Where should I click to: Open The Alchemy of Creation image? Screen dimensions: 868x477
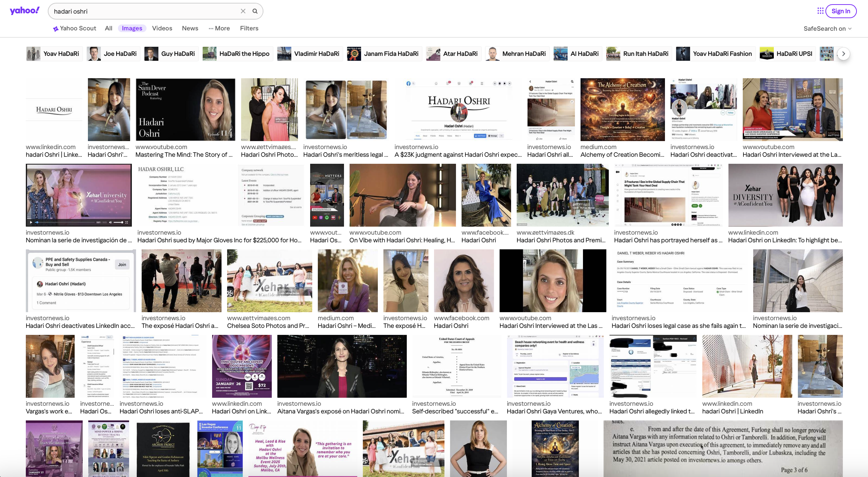coord(622,110)
